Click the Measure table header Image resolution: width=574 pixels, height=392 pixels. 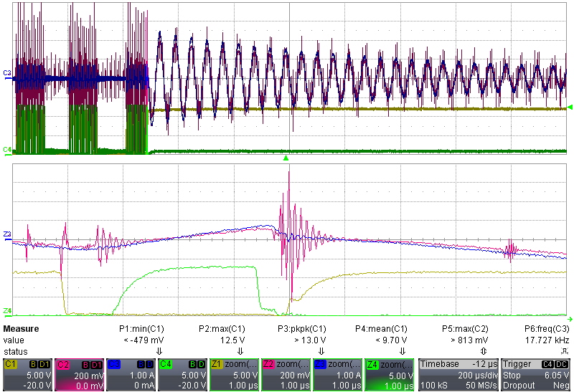pos(21,329)
